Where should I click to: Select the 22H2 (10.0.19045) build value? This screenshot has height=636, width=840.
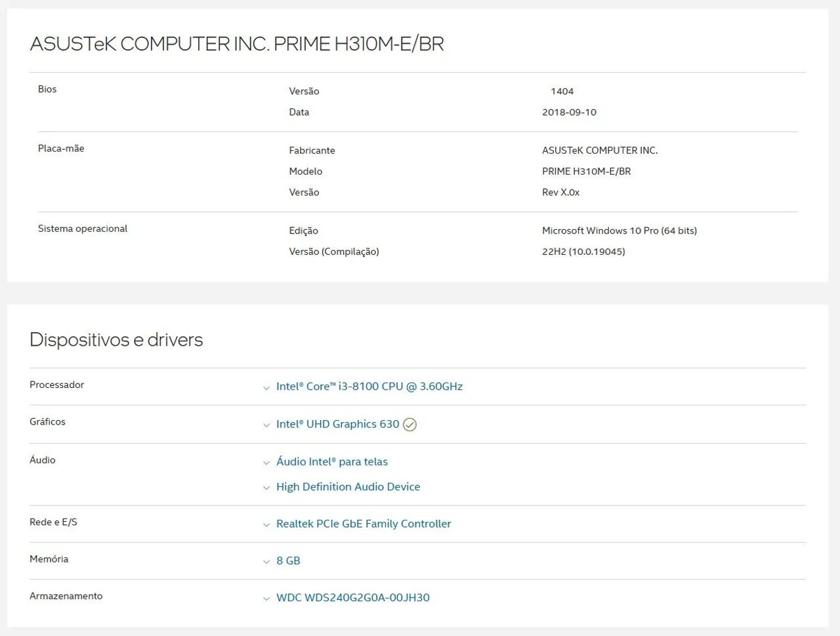click(x=583, y=251)
